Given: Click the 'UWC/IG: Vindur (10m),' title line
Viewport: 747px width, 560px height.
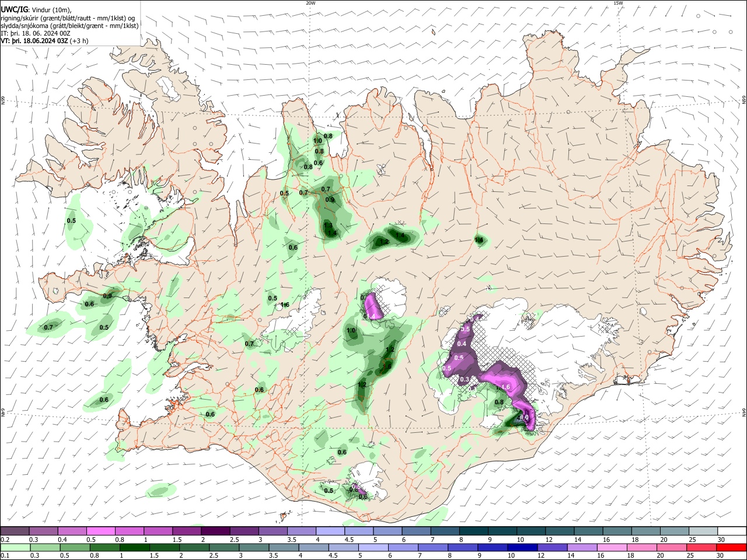Looking at the screenshot, I should 36,10.
